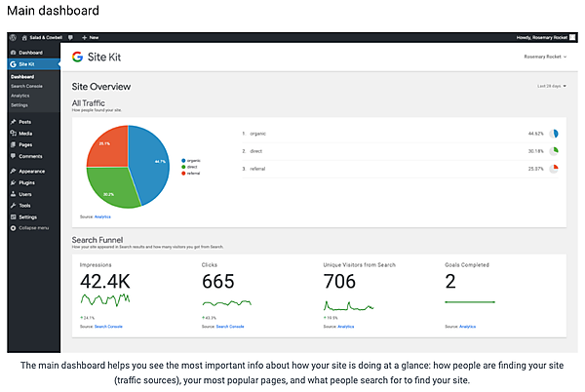Go to Plugins in sidebar
Screen dimensions: 585x392
[26, 182]
